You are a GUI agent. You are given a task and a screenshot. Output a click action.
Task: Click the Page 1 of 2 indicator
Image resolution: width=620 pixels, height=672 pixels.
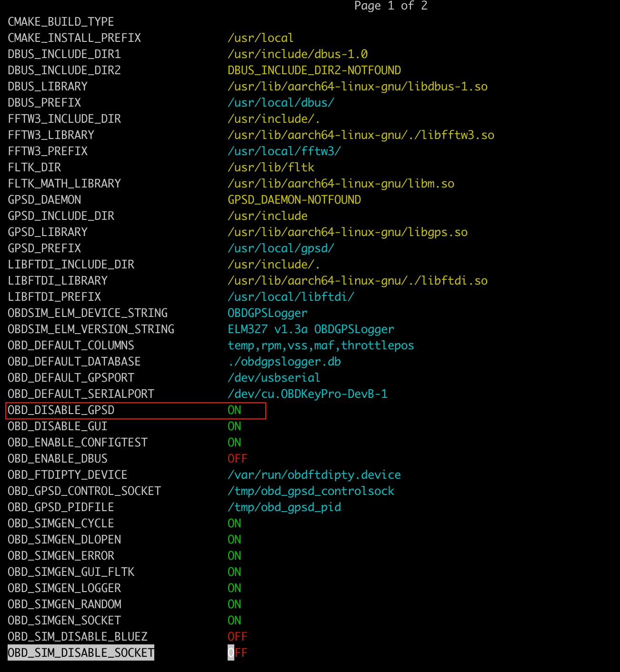390,6
